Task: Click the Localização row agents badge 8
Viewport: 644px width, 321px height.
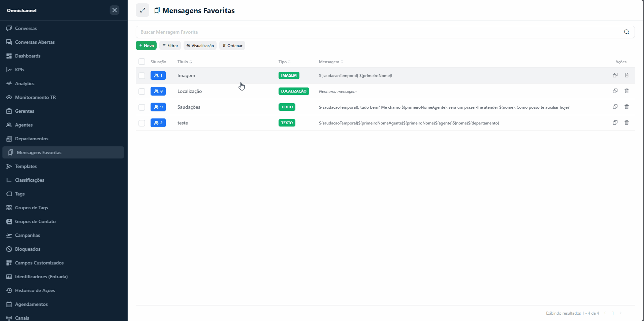Action: pos(158,91)
